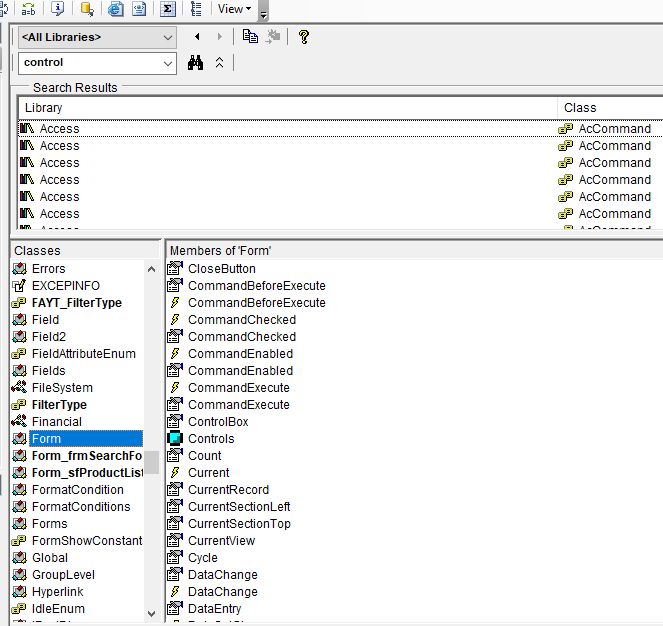
Task: Select the CurrentSectionTop property
Action: 239,524
